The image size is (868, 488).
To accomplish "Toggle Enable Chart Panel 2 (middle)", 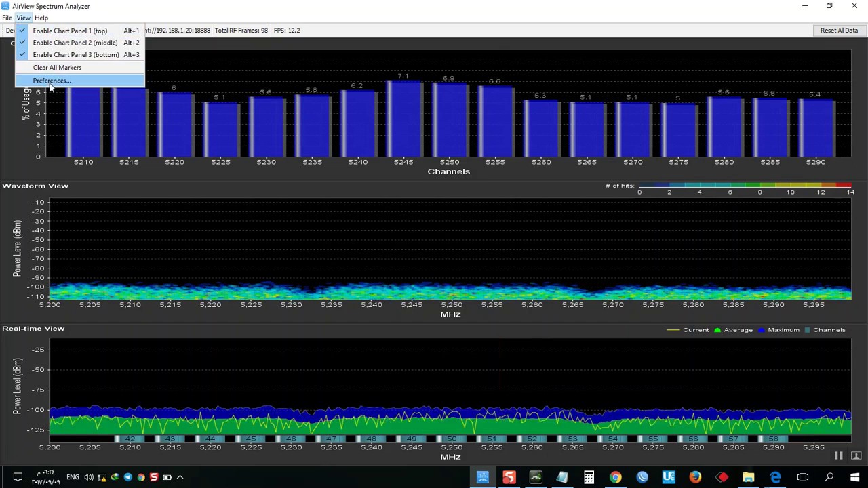I will pyautogui.click(x=80, y=43).
